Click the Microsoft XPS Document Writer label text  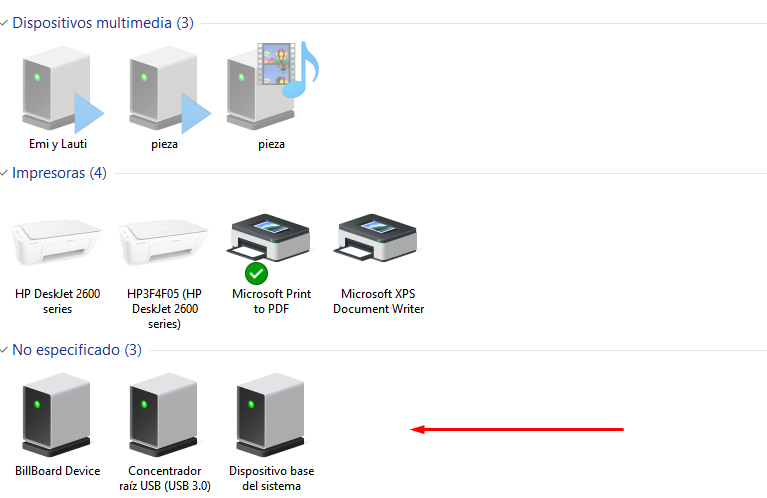pos(379,301)
